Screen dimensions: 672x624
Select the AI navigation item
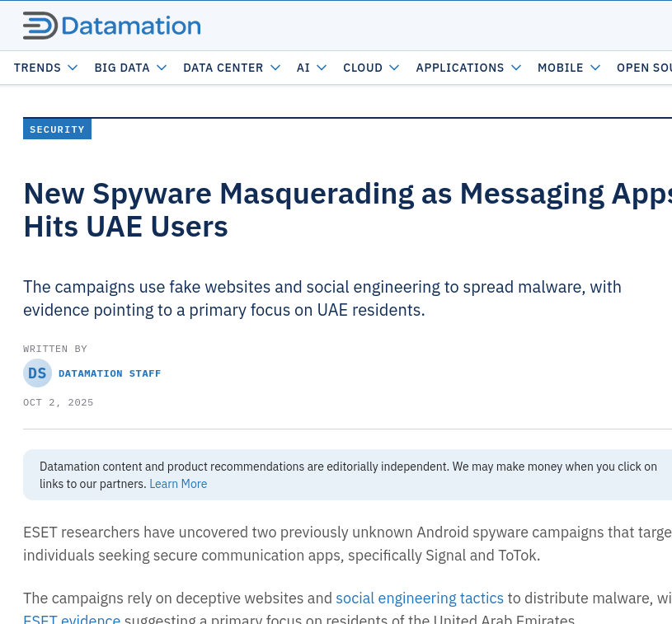pos(303,68)
